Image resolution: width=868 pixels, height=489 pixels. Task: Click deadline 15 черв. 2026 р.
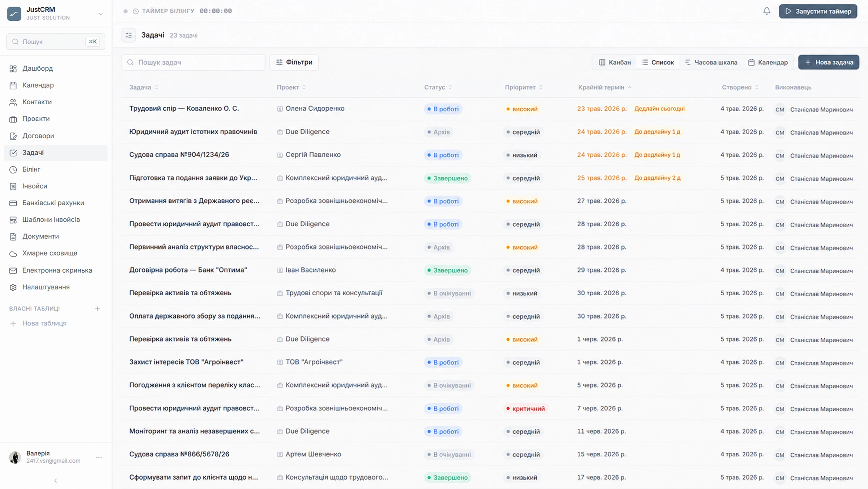(x=601, y=454)
